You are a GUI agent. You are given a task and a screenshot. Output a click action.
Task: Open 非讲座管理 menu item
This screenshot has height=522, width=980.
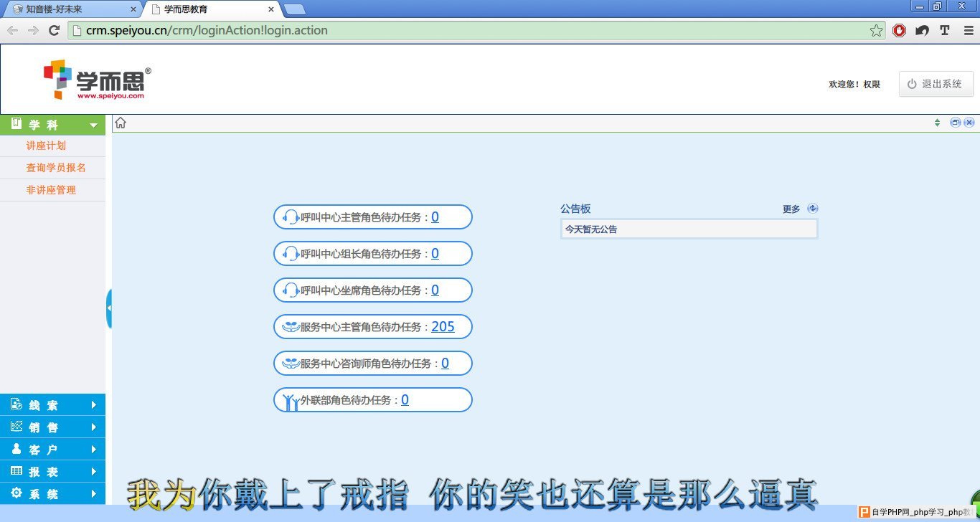[x=51, y=190]
